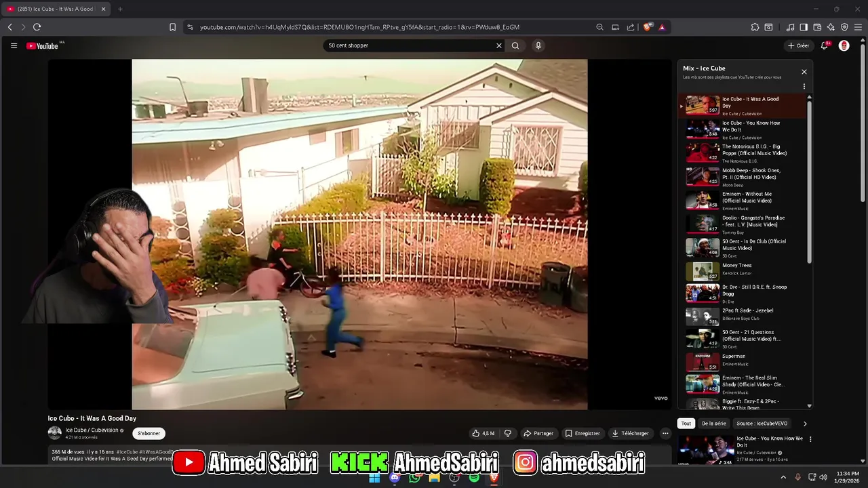The image size is (868, 488).
Task: Play 2Pac ft Sade - Jezebel
Action: click(743, 316)
